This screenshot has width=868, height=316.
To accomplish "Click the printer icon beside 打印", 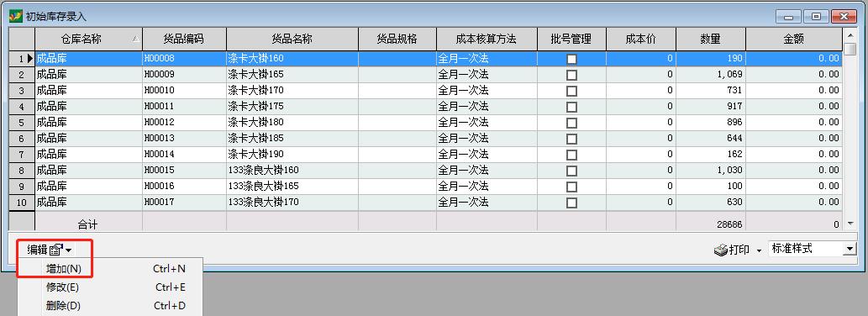I will tap(720, 250).
